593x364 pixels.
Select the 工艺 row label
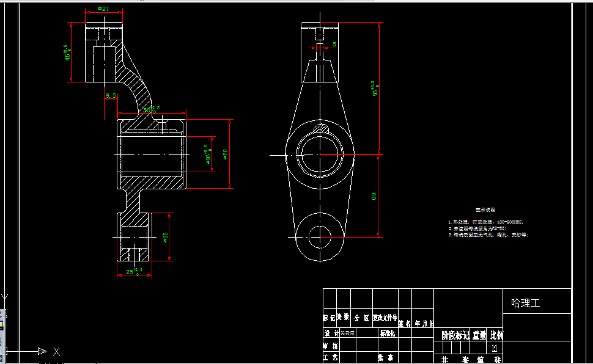point(331,357)
